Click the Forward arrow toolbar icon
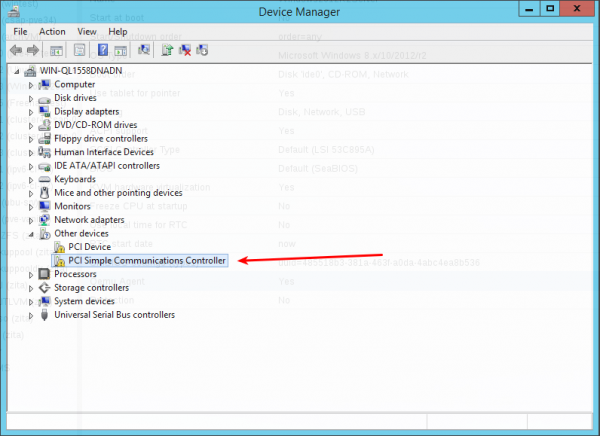Viewport: 600px width, 436px height. point(33,49)
